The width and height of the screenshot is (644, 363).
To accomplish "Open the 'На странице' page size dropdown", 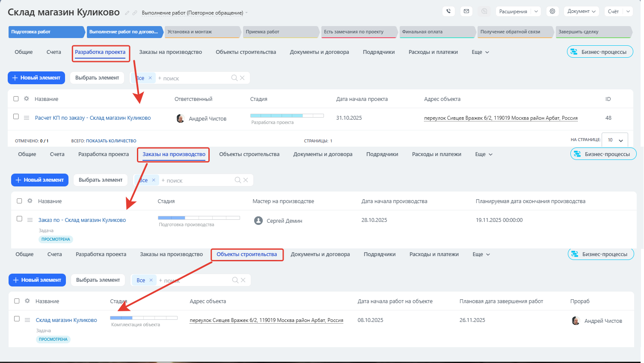I will click(x=615, y=140).
